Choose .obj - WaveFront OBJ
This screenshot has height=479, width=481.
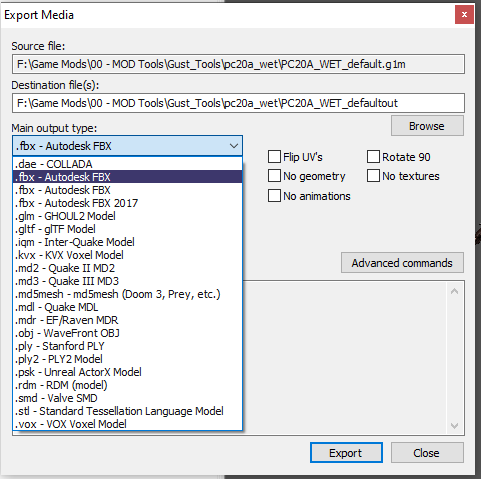(127, 333)
